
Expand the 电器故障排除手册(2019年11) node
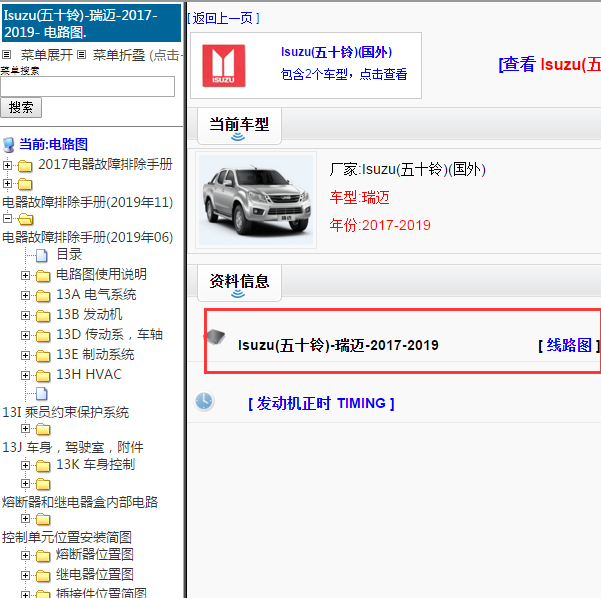(7, 183)
